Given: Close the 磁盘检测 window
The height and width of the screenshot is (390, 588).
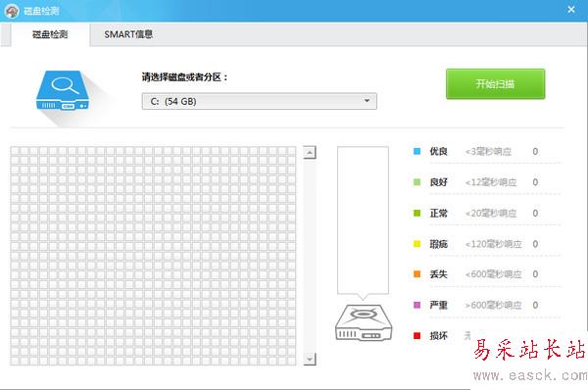Looking at the screenshot, I should click(570, 10).
